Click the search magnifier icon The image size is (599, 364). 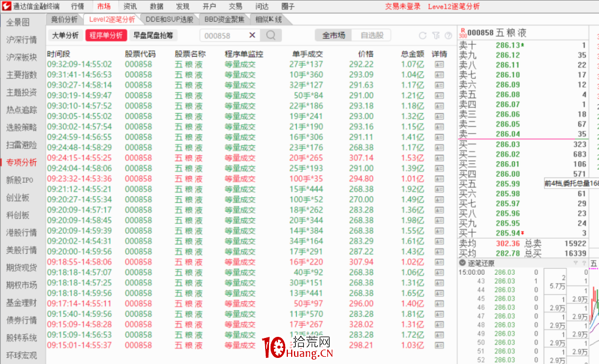click(x=271, y=35)
